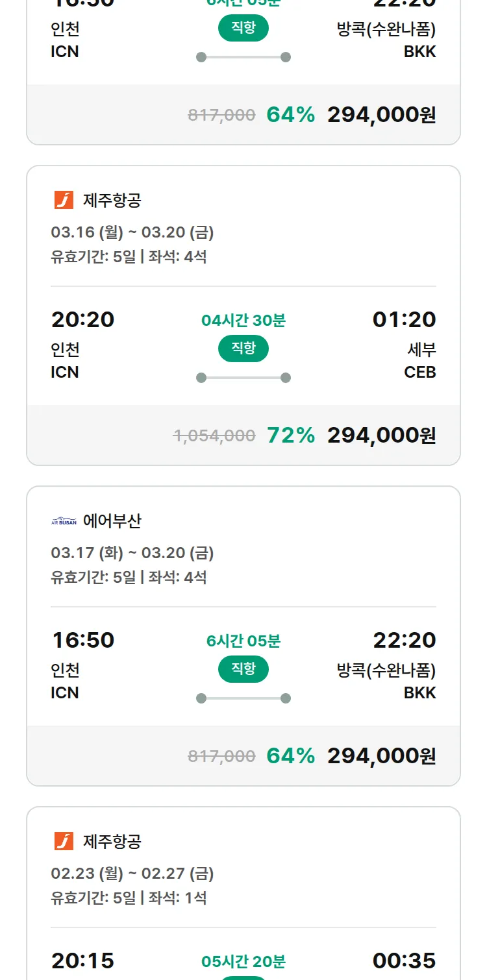
Task: Open the 294,000원 price with 72% discount
Action: point(381,435)
